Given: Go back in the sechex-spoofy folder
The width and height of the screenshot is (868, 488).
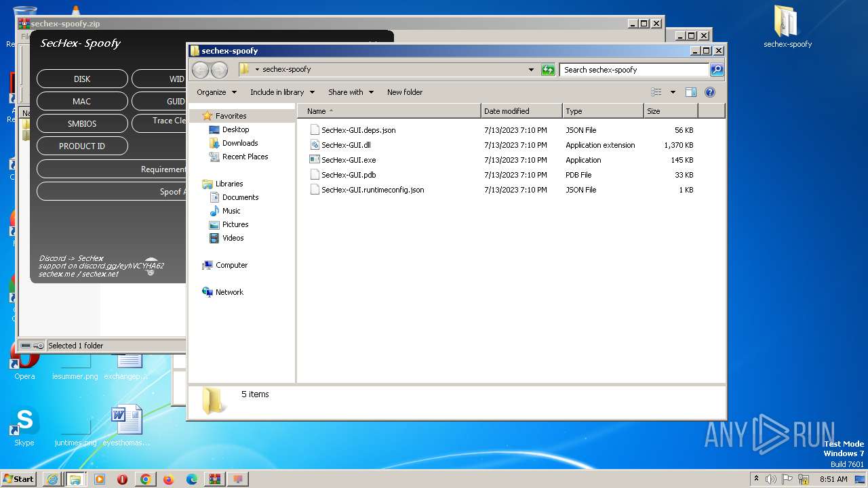Looking at the screenshot, I should [x=200, y=69].
